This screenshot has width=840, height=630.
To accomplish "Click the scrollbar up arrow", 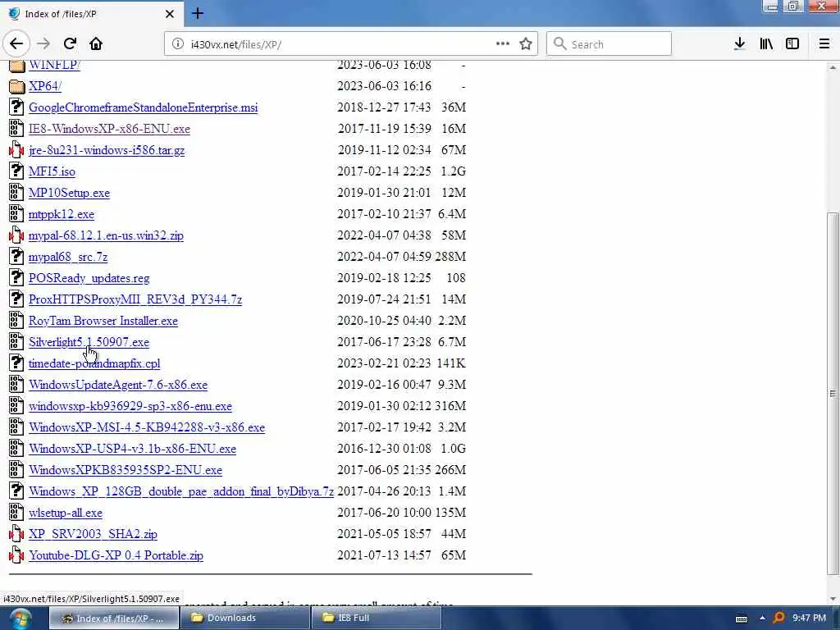I will 833,67.
